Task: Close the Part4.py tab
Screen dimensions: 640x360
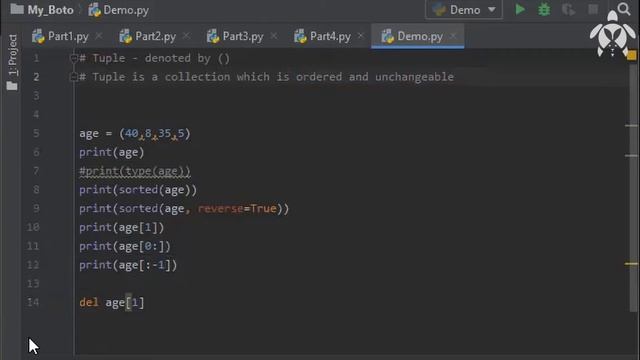Action: coord(360,36)
